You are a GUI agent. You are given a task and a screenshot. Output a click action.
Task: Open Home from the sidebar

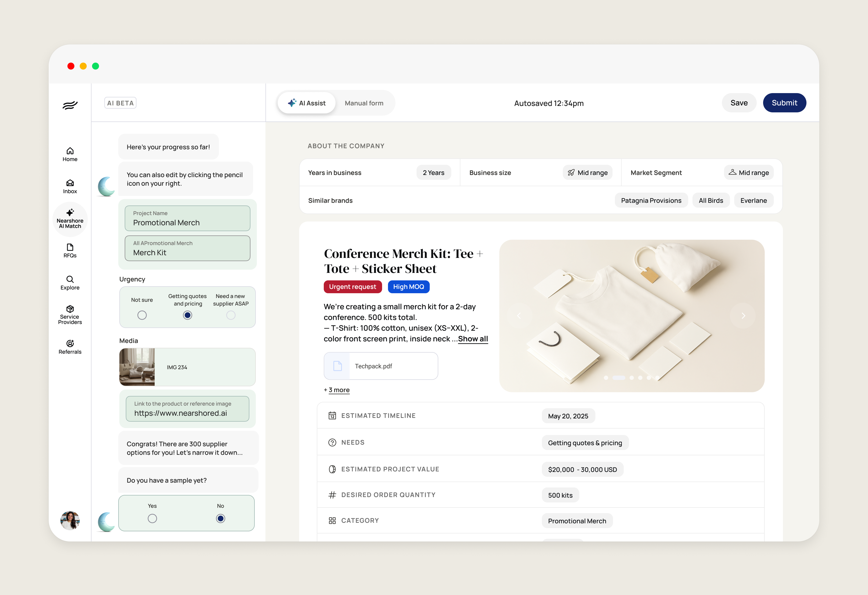tap(70, 154)
